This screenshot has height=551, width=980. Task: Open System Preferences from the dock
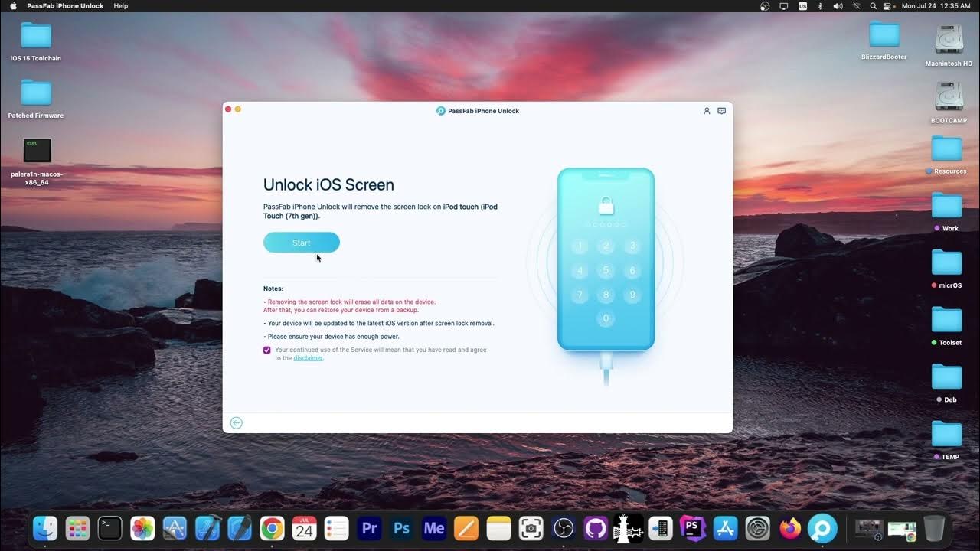pyautogui.click(x=757, y=528)
